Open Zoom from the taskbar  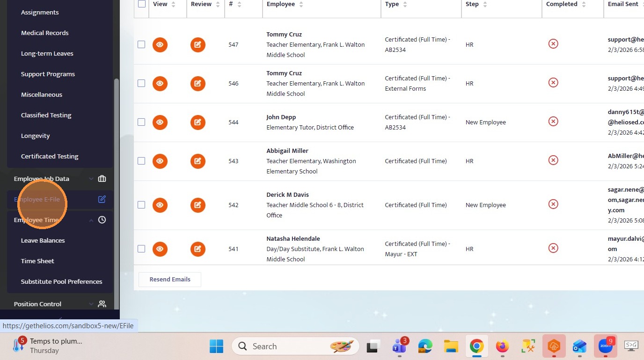point(606,346)
